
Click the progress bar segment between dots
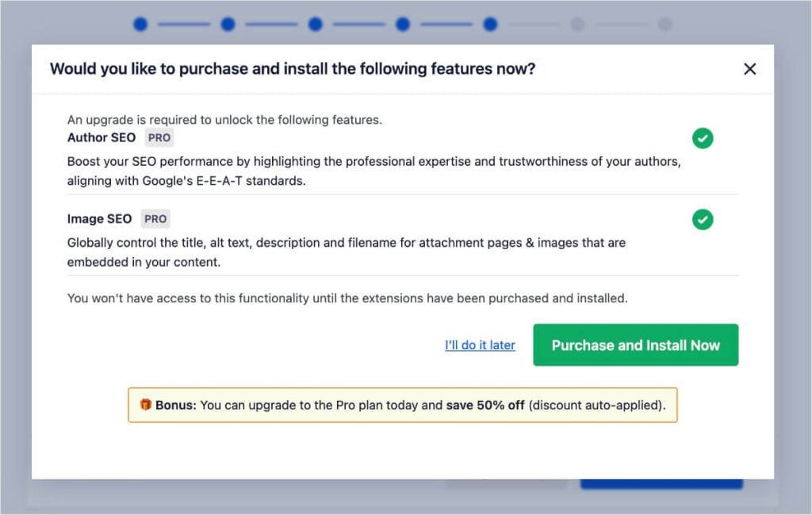click(184, 24)
